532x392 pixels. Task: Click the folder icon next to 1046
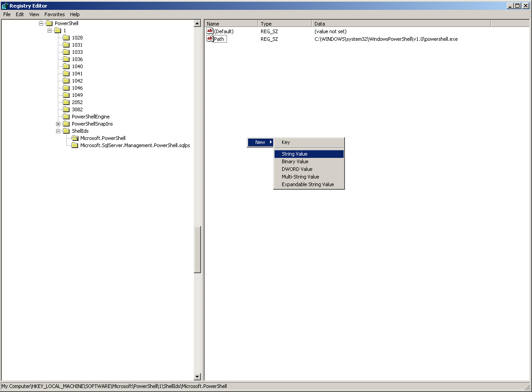66,88
